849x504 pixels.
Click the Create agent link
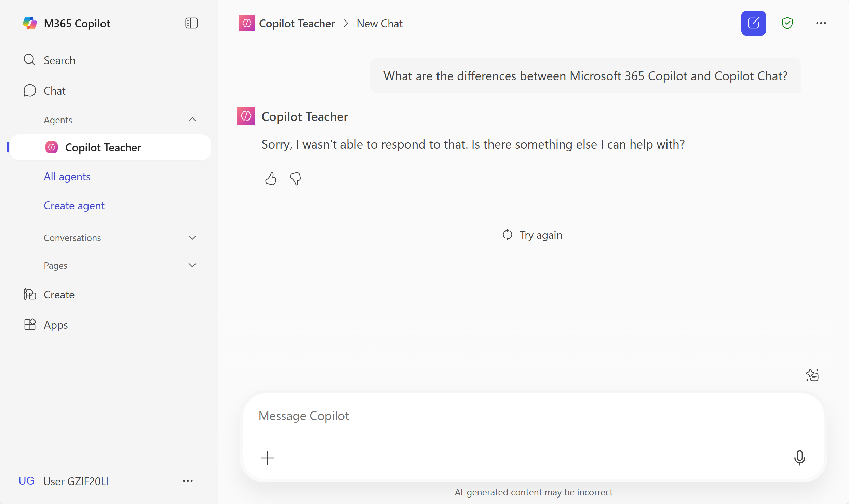(74, 206)
